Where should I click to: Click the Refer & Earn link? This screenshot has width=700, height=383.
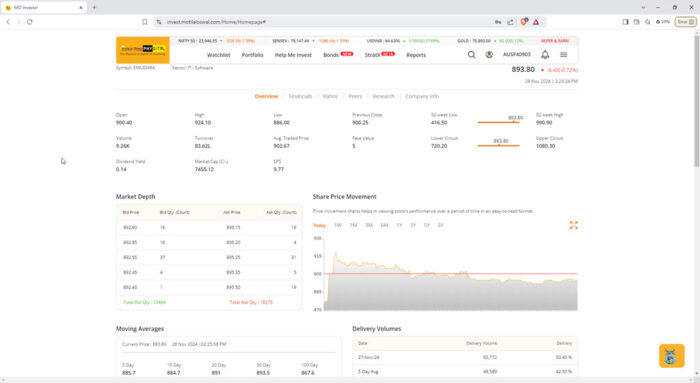click(555, 41)
